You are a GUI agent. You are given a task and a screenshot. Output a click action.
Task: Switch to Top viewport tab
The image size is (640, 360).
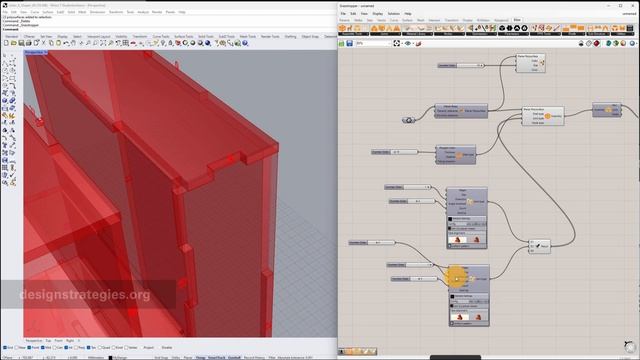point(48,340)
